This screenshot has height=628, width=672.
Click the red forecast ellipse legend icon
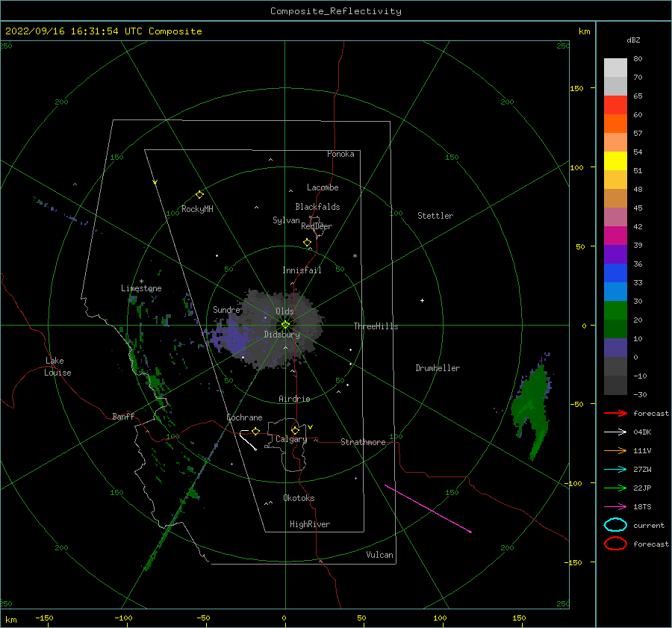coord(615,544)
